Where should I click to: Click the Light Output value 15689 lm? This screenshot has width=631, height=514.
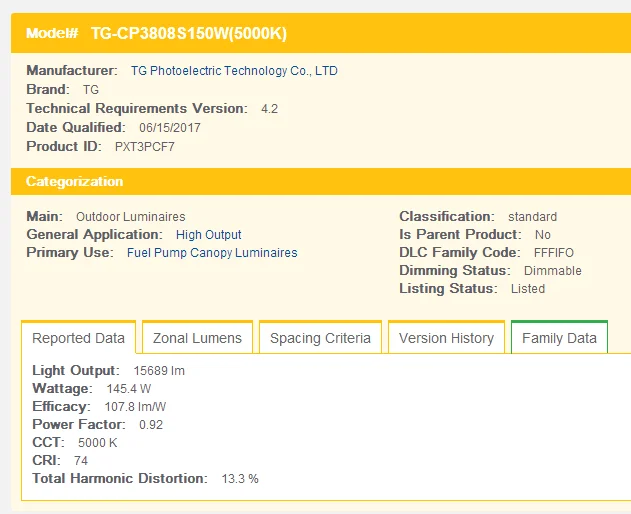[159, 371]
